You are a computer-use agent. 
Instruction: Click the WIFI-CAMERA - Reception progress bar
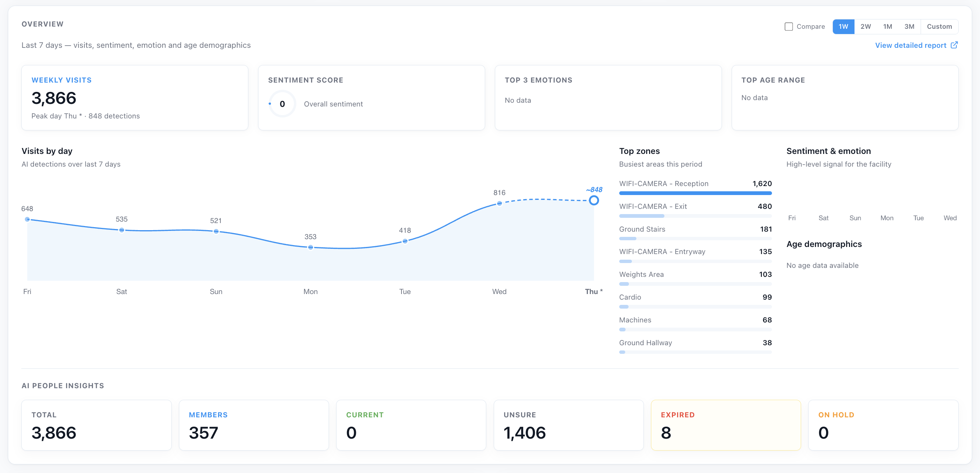pyautogui.click(x=695, y=193)
